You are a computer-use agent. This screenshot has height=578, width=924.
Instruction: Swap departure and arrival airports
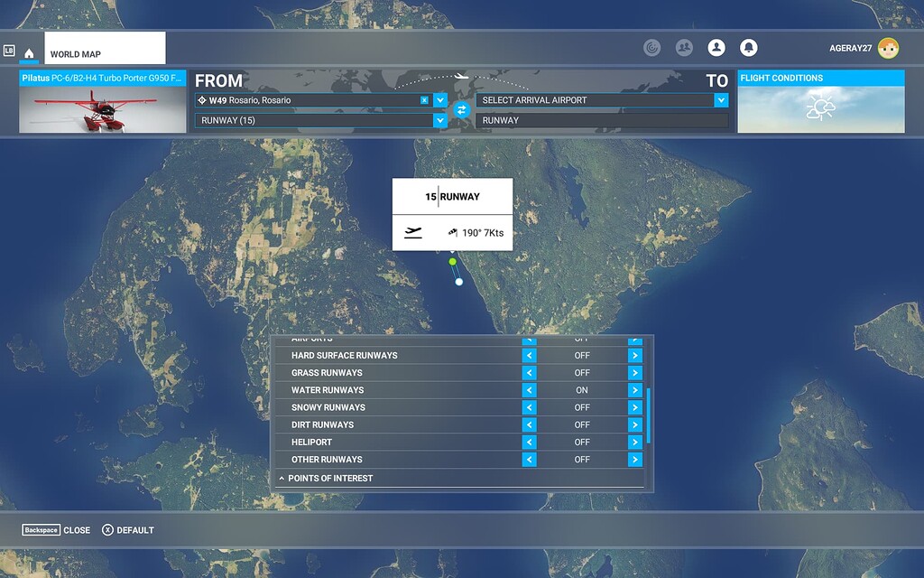point(462,109)
